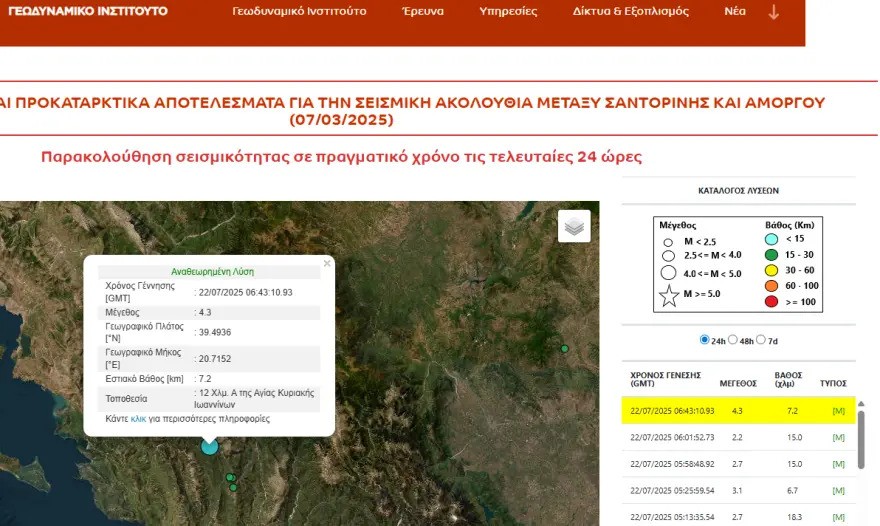Open Santorini-Amorgos seismic sequence results headline
The width and height of the screenshot is (880, 526).
[412, 111]
